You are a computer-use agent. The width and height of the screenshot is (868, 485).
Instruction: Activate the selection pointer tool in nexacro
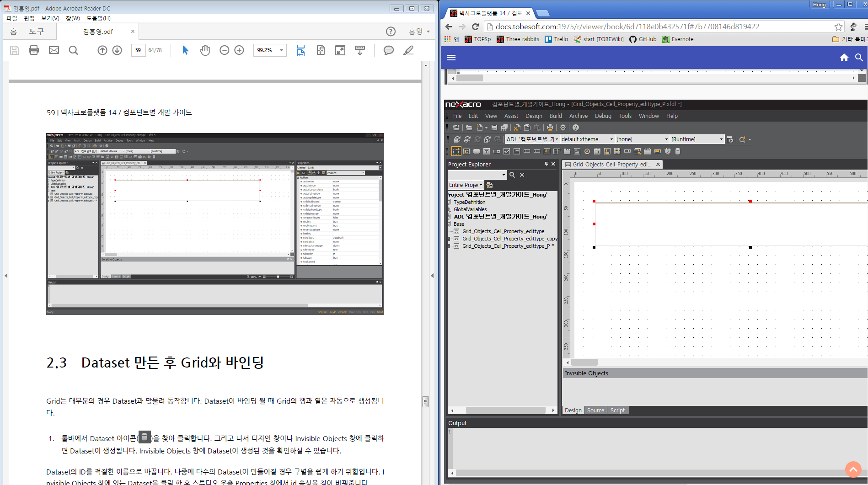pos(456,151)
